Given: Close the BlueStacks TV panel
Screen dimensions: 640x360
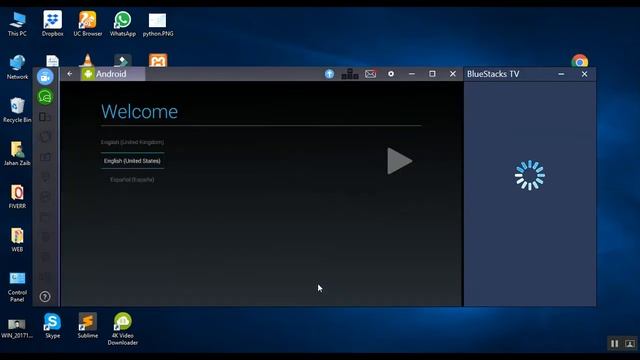Looking at the screenshot, I should [x=584, y=74].
